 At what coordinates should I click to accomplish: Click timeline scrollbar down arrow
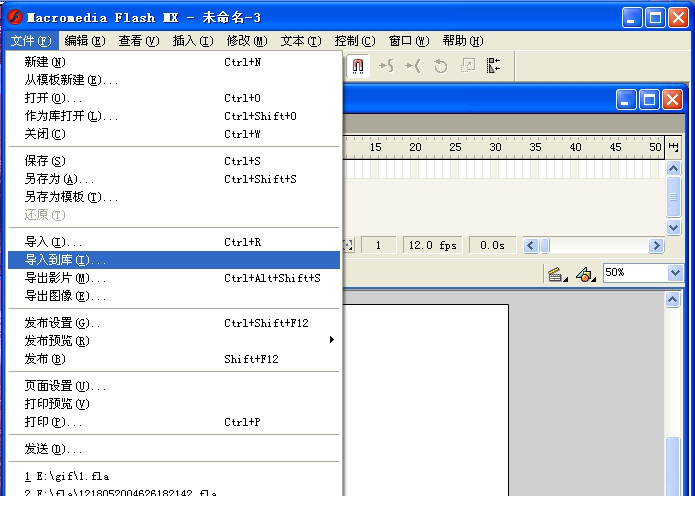pos(673,228)
